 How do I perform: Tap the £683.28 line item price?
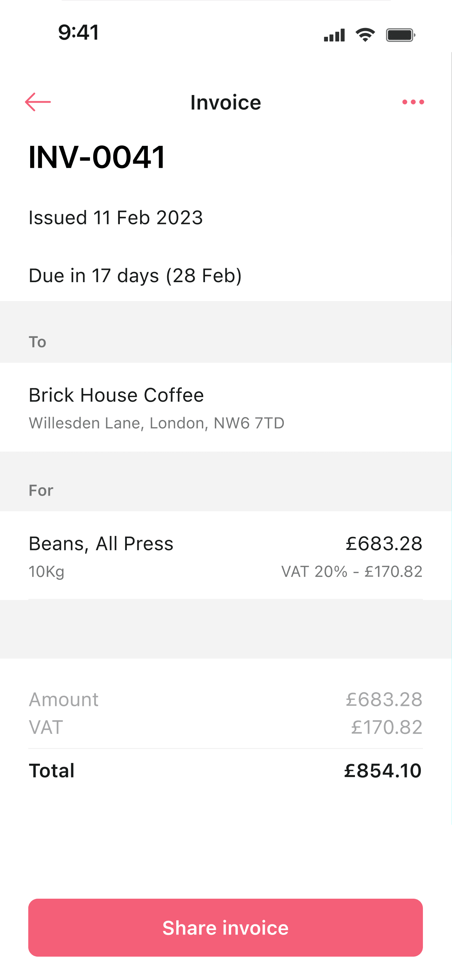(384, 543)
